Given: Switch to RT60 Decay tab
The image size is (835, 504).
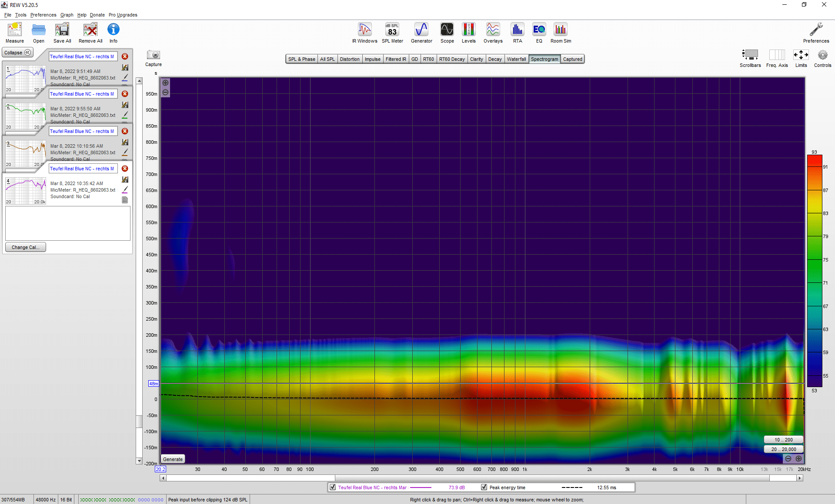Looking at the screenshot, I should (x=452, y=59).
